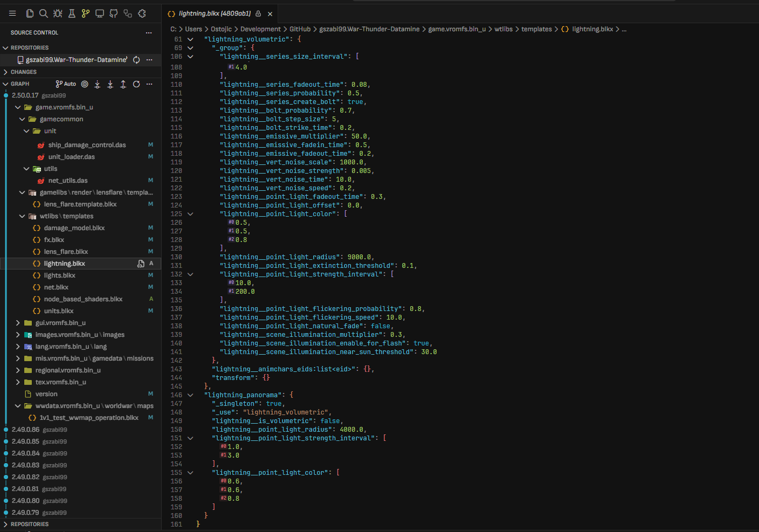
Task: Synchronize changes for War-Thunder-Datamine repository
Action: pyautogui.click(x=136, y=60)
